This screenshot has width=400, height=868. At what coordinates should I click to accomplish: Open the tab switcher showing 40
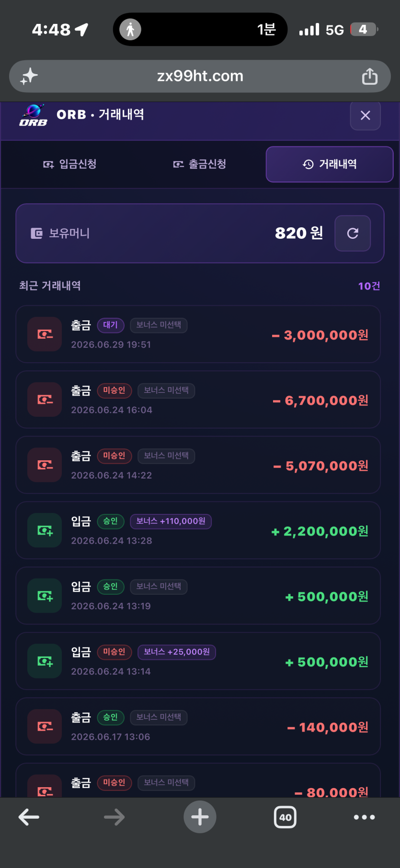click(x=285, y=817)
